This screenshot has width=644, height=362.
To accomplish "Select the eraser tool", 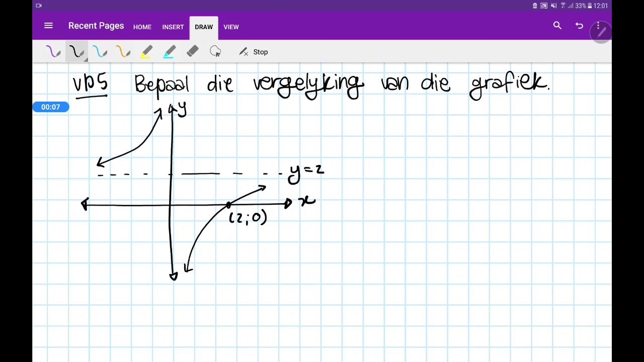I will [192, 52].
